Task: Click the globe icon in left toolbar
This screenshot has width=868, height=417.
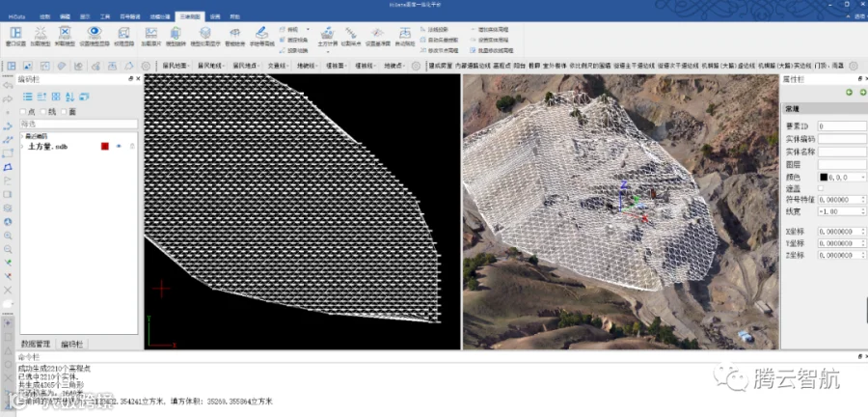Action: (x=8, y=221)
